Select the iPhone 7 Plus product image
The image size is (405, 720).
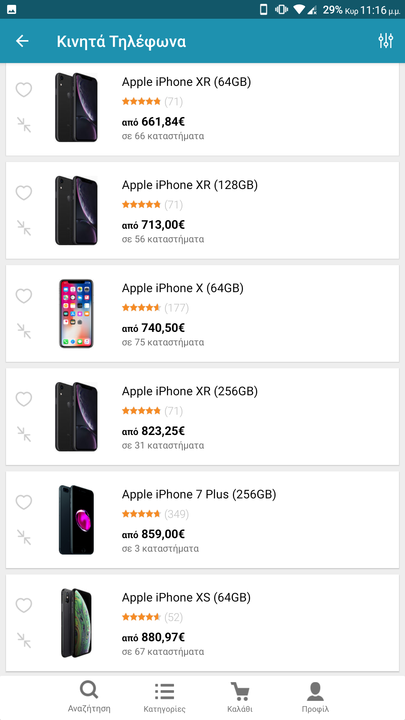[76, 519]
